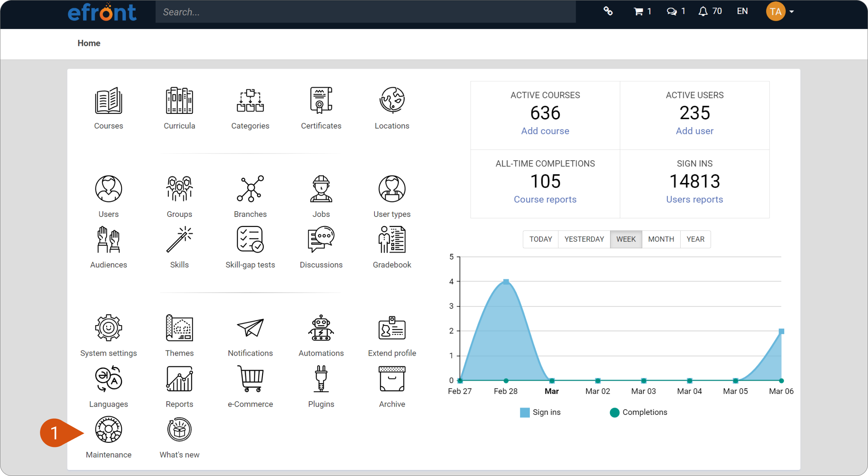
Task: Click the Mar 06 sign-ins data point
Action: [782, 331]
